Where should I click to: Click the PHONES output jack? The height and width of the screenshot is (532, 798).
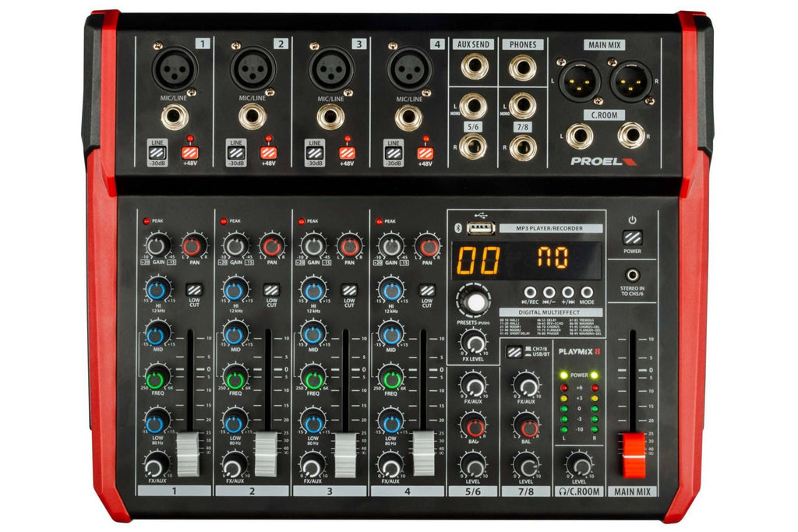click(523, 68)
